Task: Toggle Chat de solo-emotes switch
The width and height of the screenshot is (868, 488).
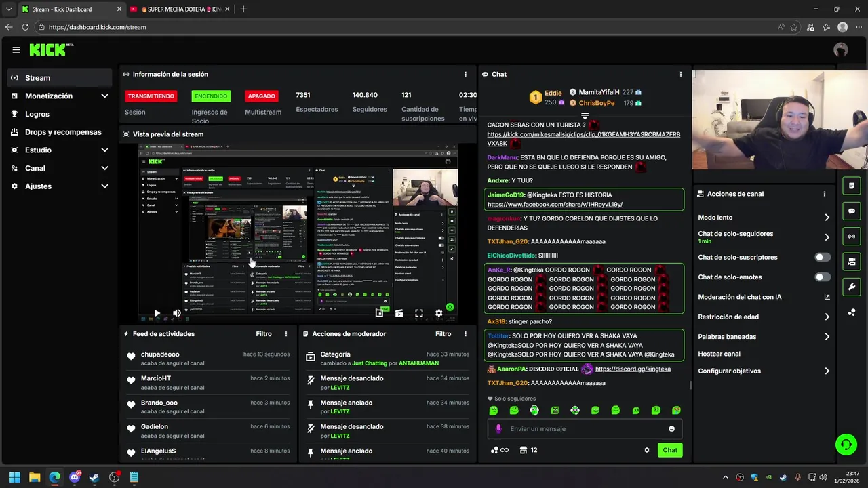Action: pos(823,277)
